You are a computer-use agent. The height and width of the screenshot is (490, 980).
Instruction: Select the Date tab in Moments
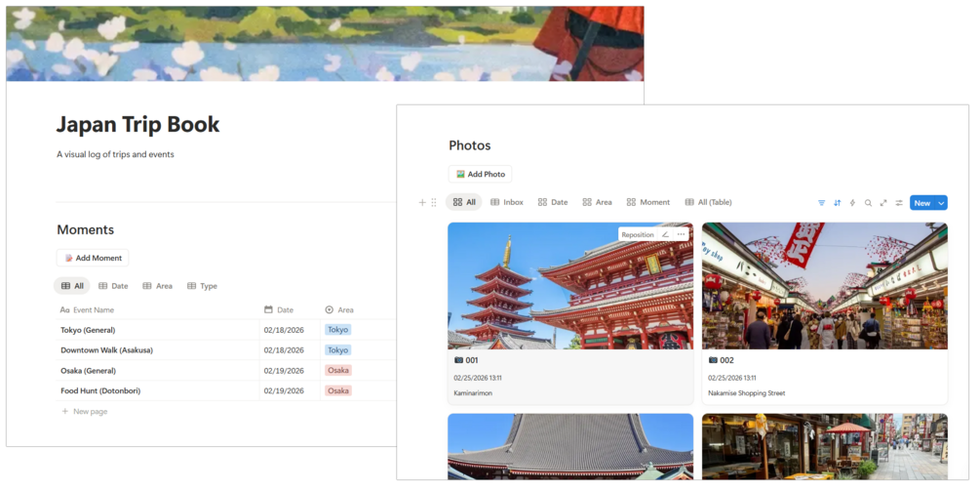pyautogui.click(x=113, y=286)
